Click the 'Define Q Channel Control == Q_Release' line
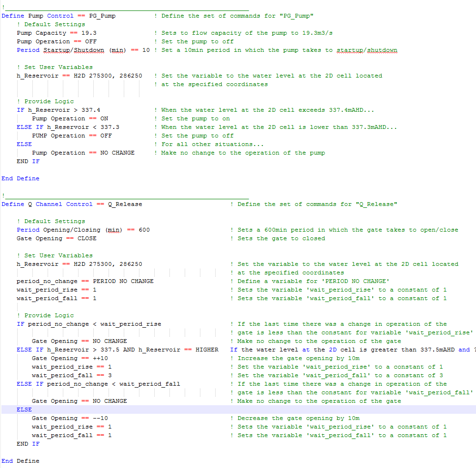This screenshot has height=468, width=476. [x=72, y=204]
